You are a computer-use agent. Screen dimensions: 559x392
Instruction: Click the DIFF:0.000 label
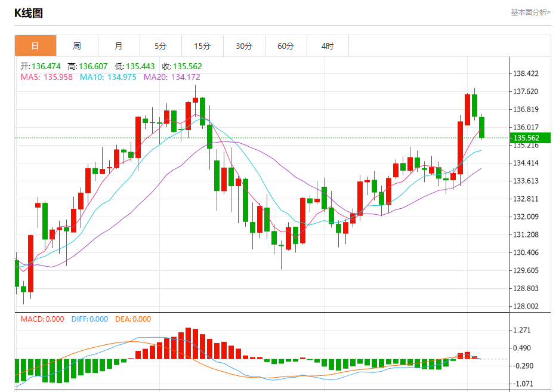[x=89, y=319]
